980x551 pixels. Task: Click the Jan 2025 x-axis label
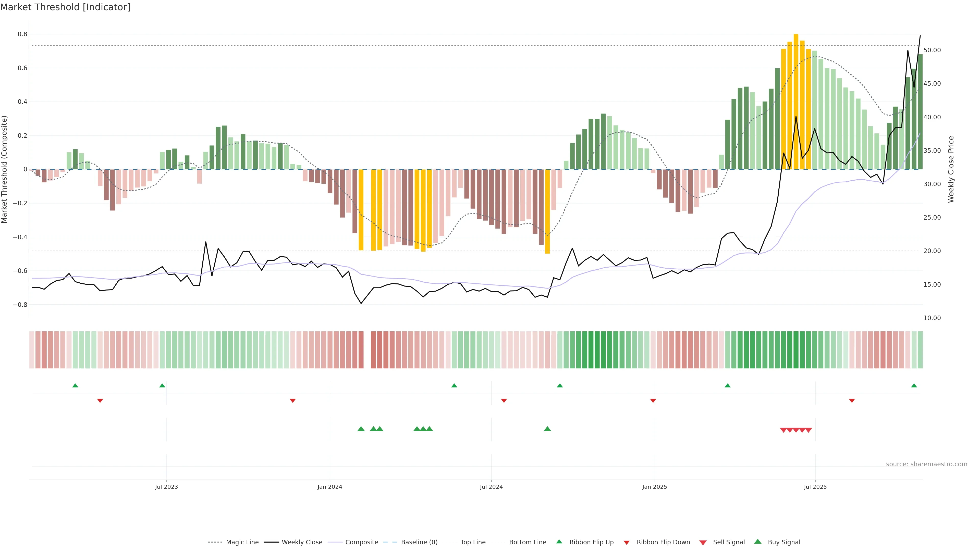654,487
